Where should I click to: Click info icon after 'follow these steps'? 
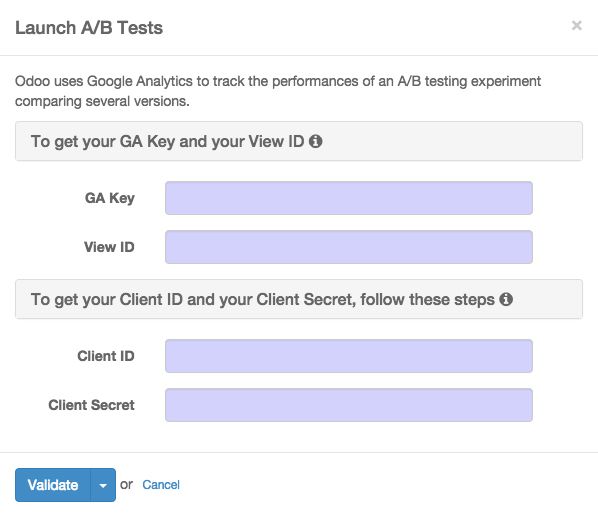point(506,299)
